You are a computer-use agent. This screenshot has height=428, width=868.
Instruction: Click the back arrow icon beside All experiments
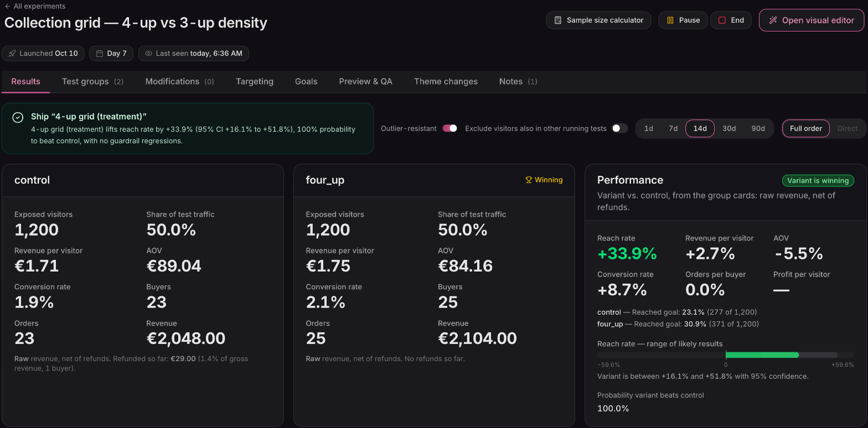8,6
